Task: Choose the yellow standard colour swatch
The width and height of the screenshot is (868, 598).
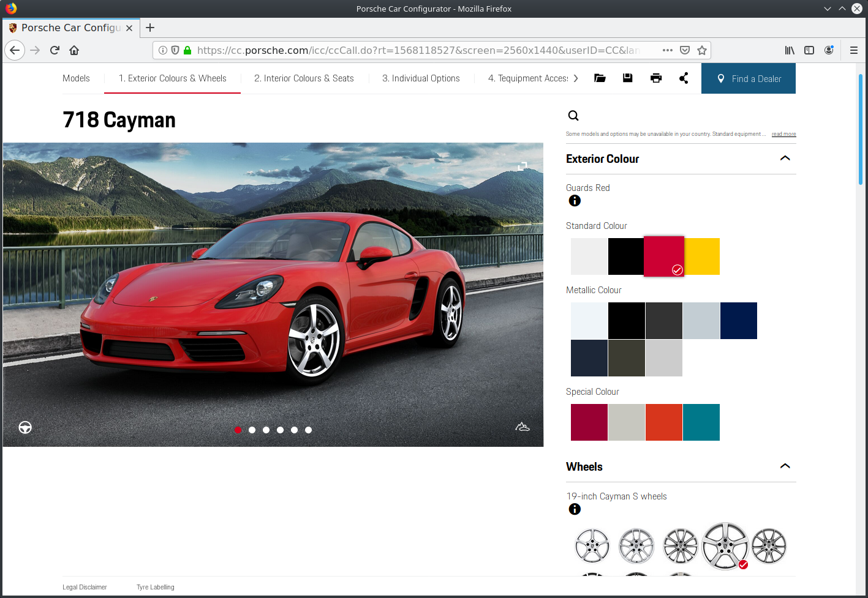Action: pos(702,256)
